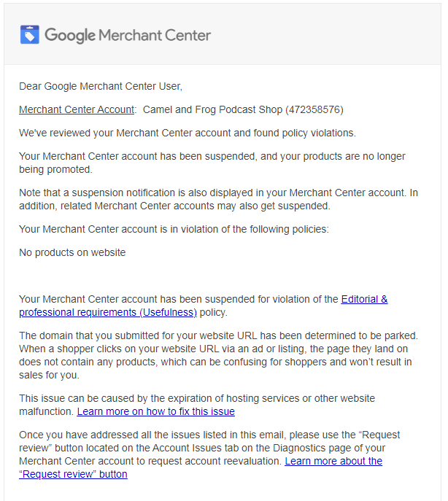Click the "Dear Google Merchant Center User" greeting
This screenshot has width=448, height=501.
point(100,86)
